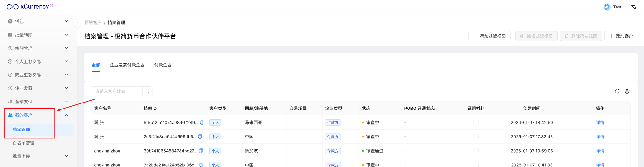The width and height of the screenshot is (644, 167).
Task: Click the 付款方 tag in the 新加坡 row
Action: (333, 151)
